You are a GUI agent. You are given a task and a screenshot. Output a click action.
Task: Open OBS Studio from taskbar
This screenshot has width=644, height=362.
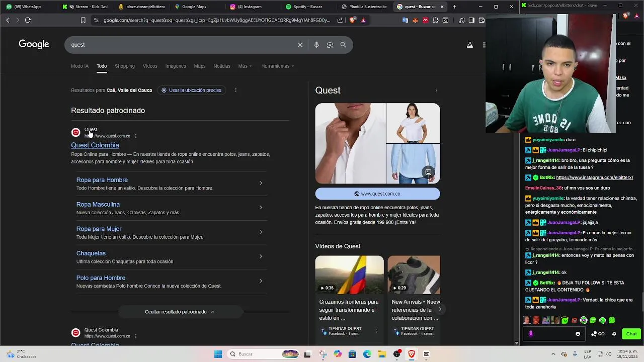coord(397,354)
